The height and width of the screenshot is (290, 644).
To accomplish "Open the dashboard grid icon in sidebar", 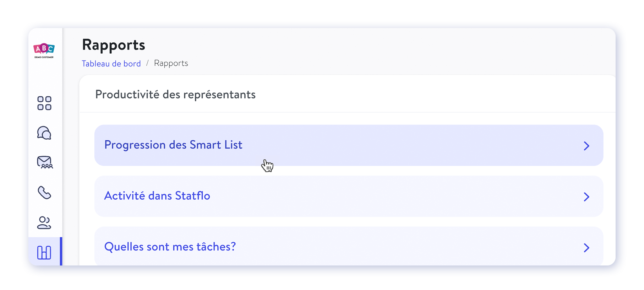I will point(44,103).
